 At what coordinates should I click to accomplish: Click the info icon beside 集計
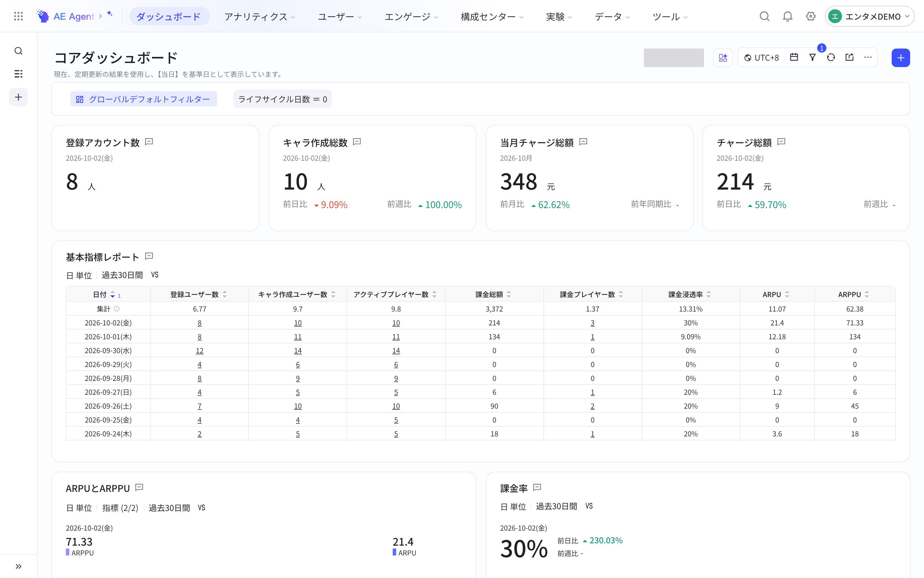[x=117, y=308]
